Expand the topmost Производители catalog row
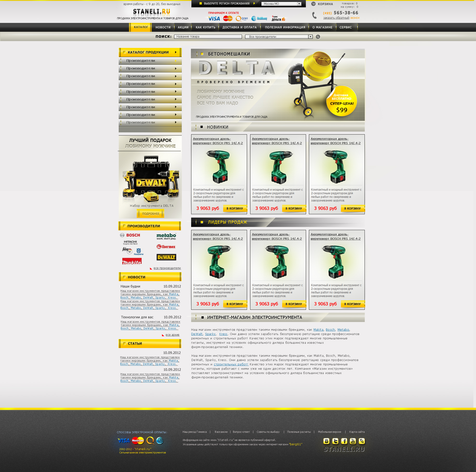The width and height of the screenshot is (476, 472). 150,61
